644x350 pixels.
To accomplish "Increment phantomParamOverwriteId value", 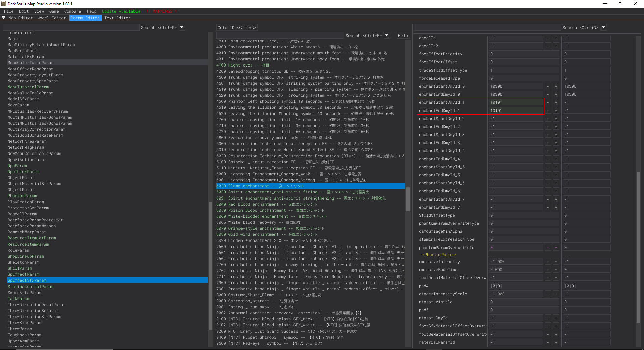I will coord(556,248).
